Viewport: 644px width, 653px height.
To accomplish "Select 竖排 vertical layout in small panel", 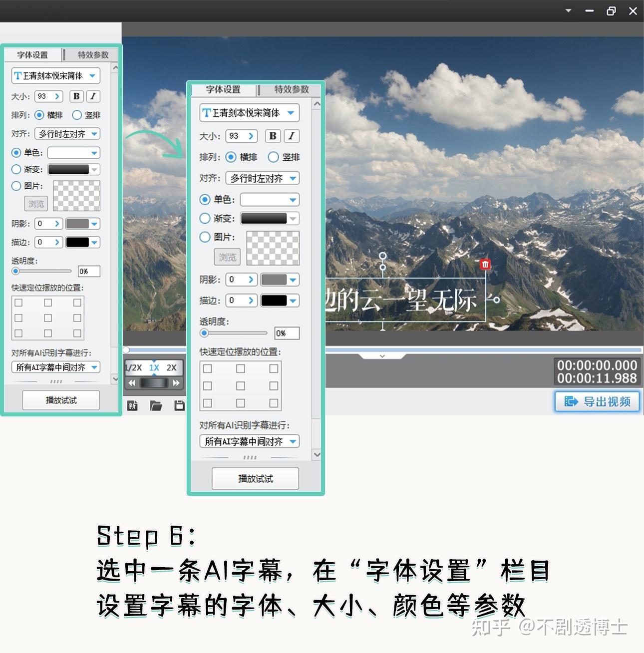I will click(x=77, y=115).
